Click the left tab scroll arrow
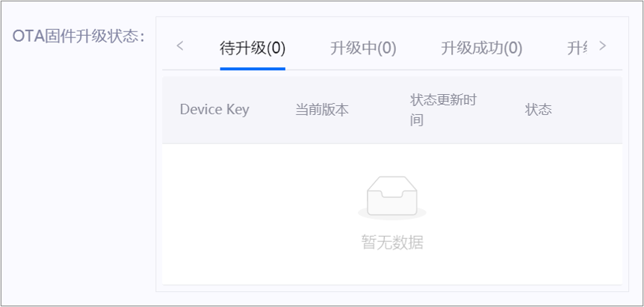Image resolution: width=644 pixels, height=307 pixels. tap(179, 46)
